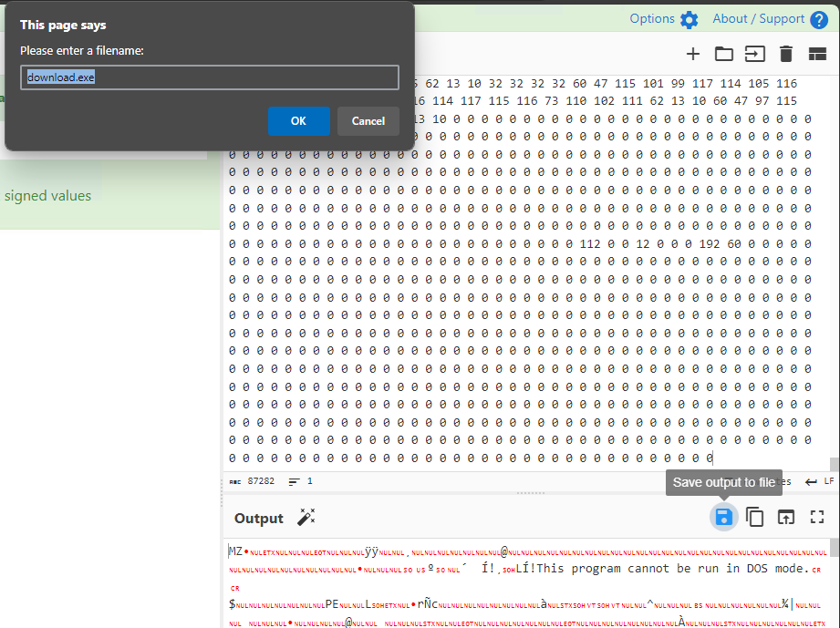This screenshot has width=840, height=628.
Task: Open the LF end-of-line sequence selector
Action: (x=819, y=481)
